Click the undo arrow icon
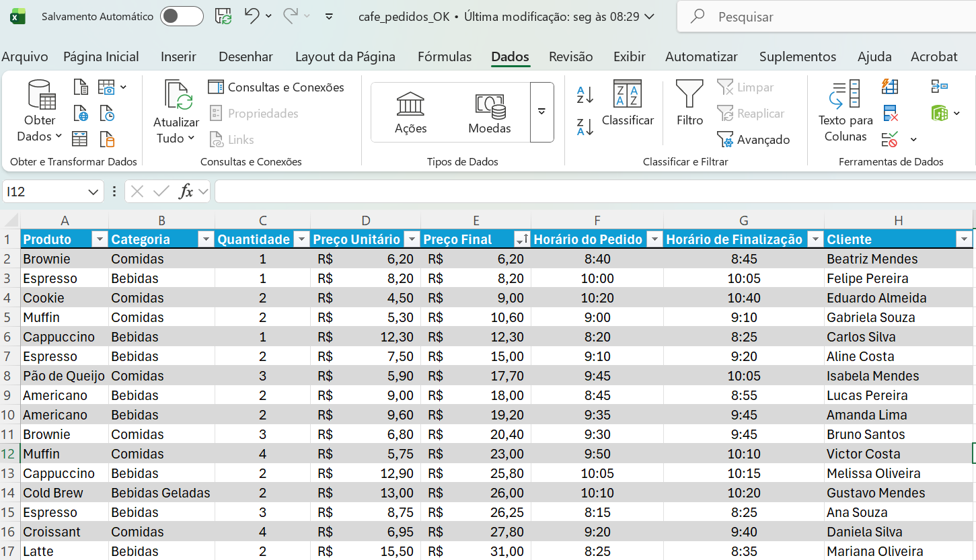The height and width of the screenshot is (560, 976). (x=252, y=16)
